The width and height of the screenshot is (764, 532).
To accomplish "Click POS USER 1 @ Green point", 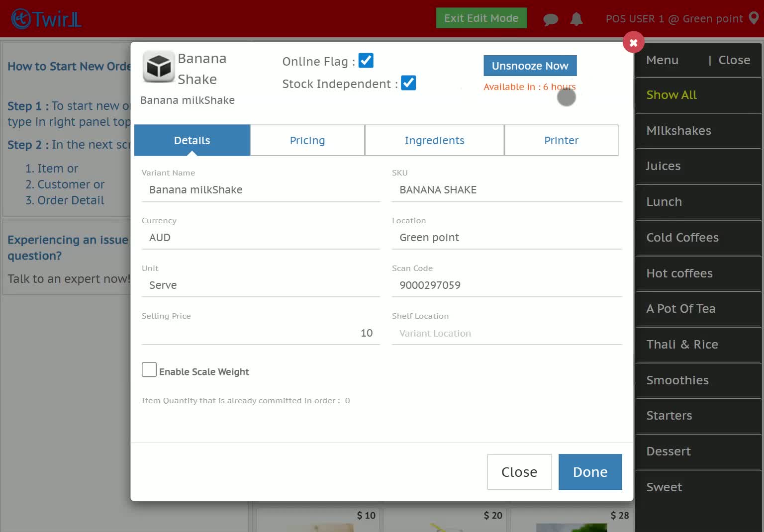I will (674, 19).
